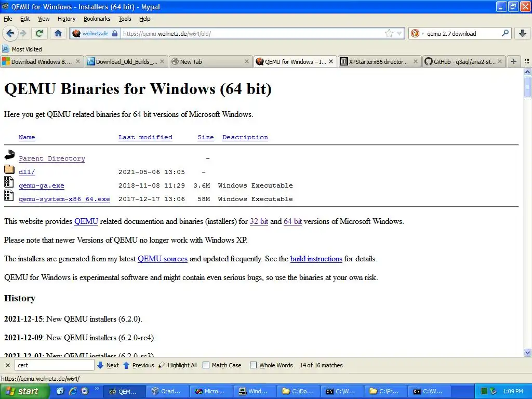Image resolution: width=532 pixels, height=399 pixels.
Task: Open the Parent Directory link
Action: tap(52, 158)
